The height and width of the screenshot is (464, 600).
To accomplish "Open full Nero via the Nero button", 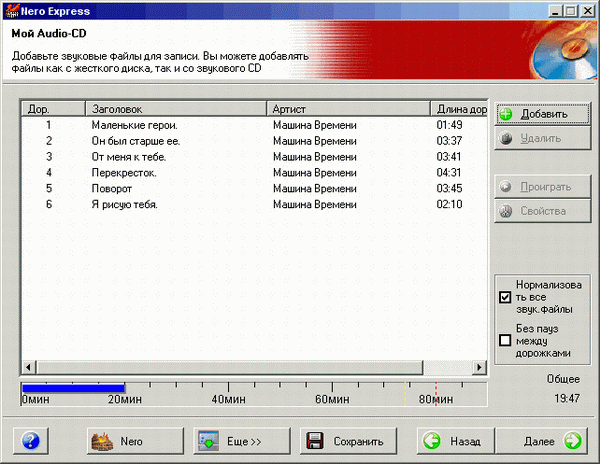I will [x=135, y=441].
